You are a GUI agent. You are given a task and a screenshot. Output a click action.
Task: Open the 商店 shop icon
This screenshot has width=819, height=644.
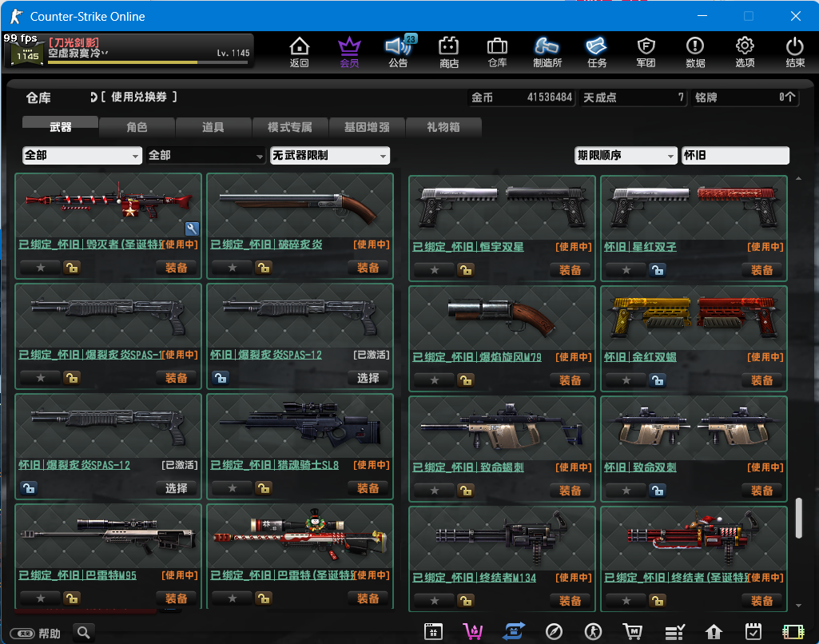tap(449, 52)
